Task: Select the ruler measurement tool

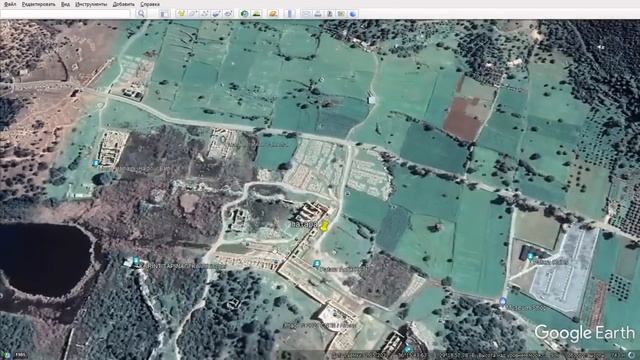Action: point(290,14)
